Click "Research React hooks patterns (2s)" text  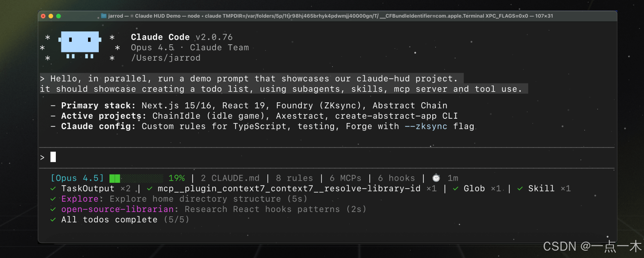pyautogui.click(x=276, y=209)
